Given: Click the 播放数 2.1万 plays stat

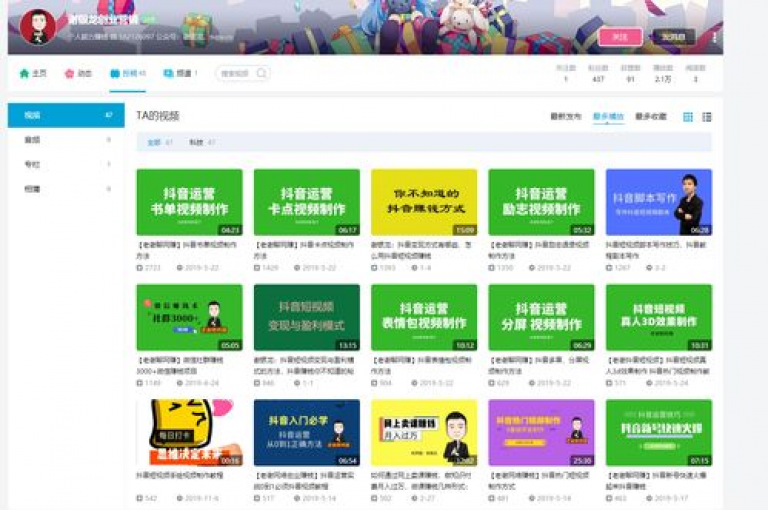Looking at the screenshot, I should click(x=663, y=73).
